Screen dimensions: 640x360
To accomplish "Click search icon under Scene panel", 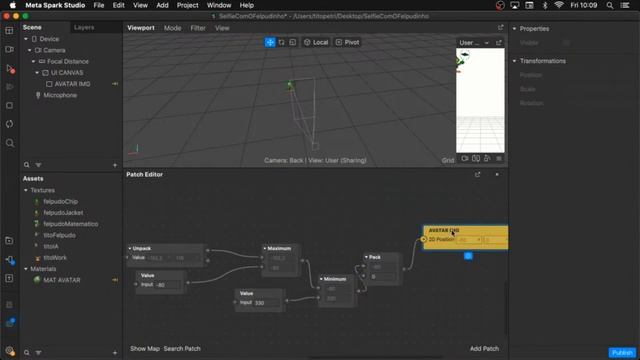I will [27, 165].
